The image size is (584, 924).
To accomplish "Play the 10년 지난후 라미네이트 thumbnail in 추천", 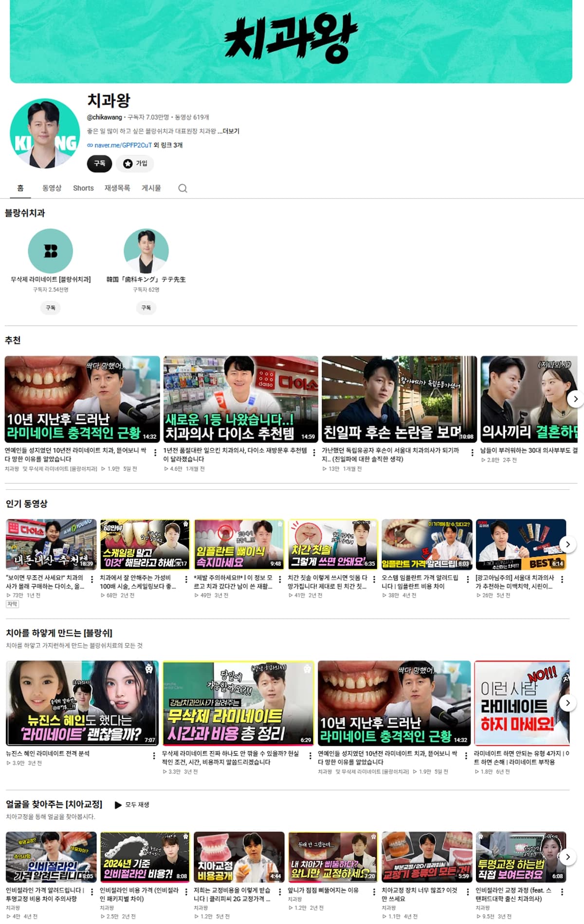I will (82, 399).
